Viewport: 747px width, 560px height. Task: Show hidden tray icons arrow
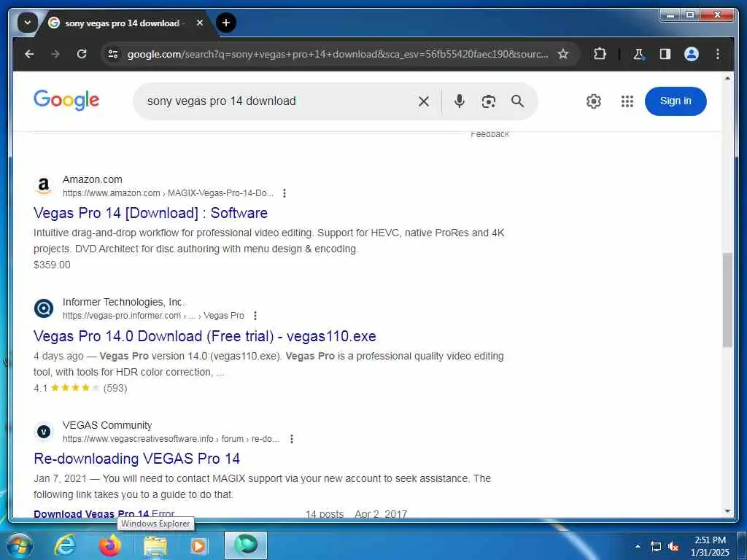pyautogui.click(x=638, y=546)
